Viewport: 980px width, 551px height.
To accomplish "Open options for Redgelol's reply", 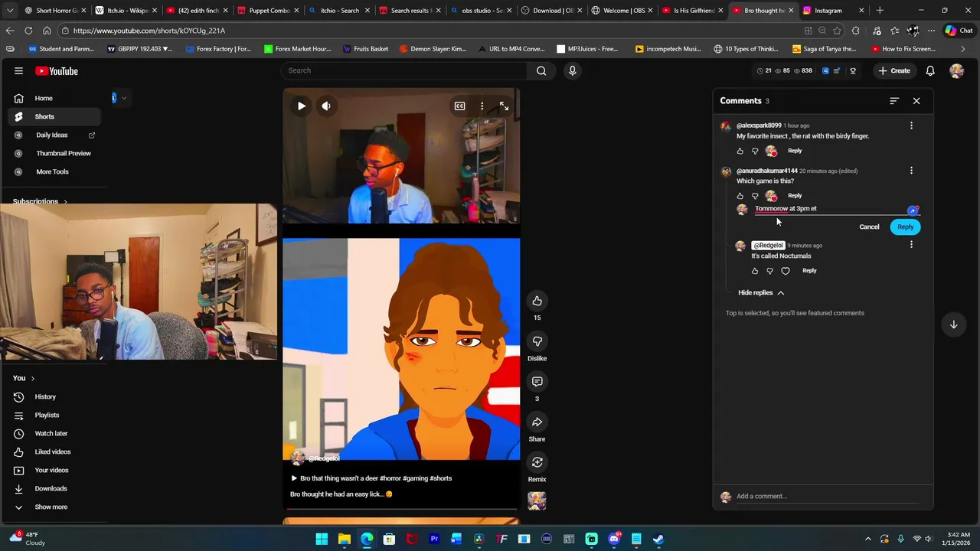I will [x=911, y=245].
